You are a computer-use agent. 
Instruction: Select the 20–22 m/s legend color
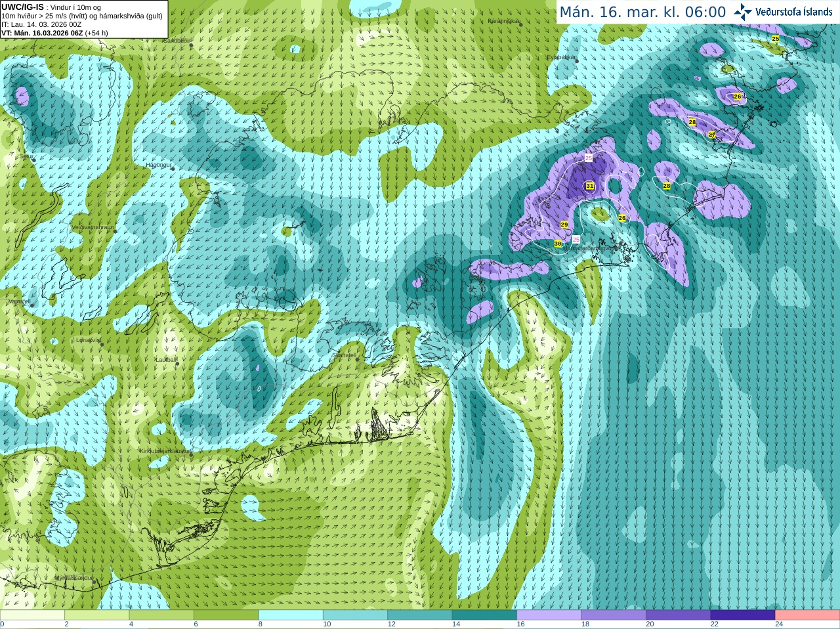click(x=679, y=615)
